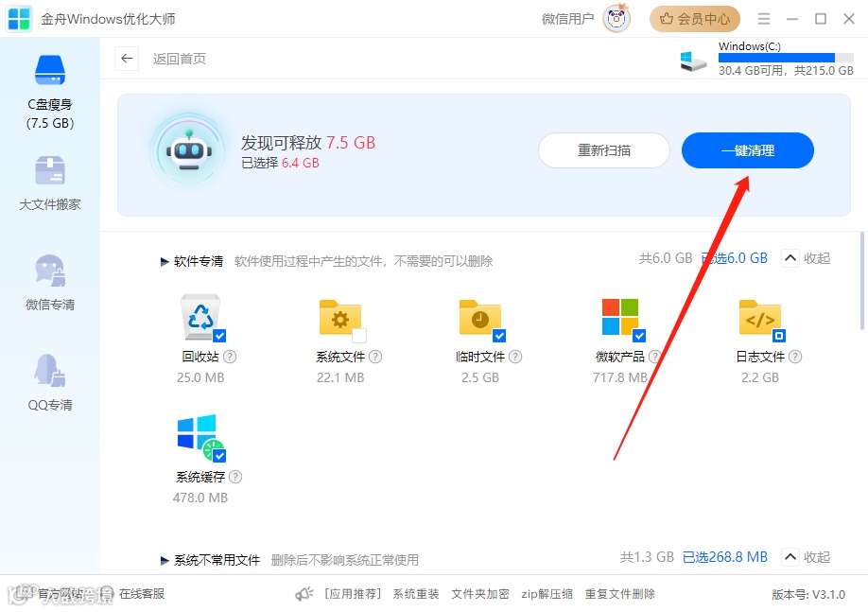Open 在线客服 online support

[142, 594]
